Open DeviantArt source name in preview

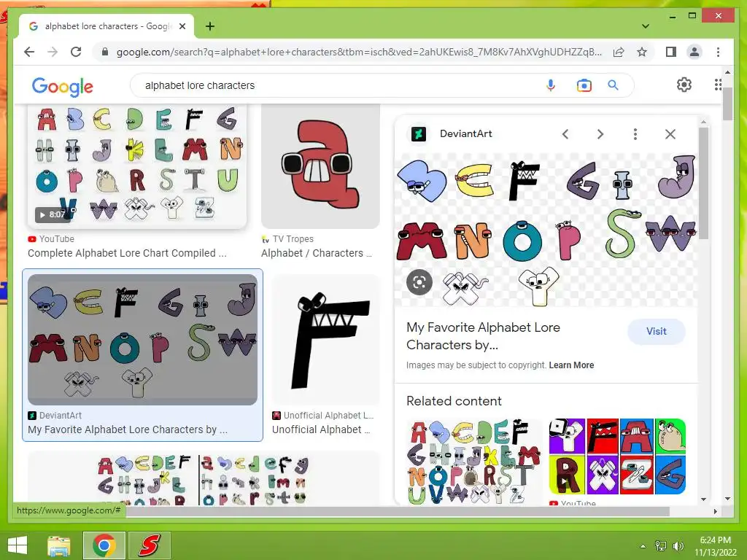pos(466,134)
